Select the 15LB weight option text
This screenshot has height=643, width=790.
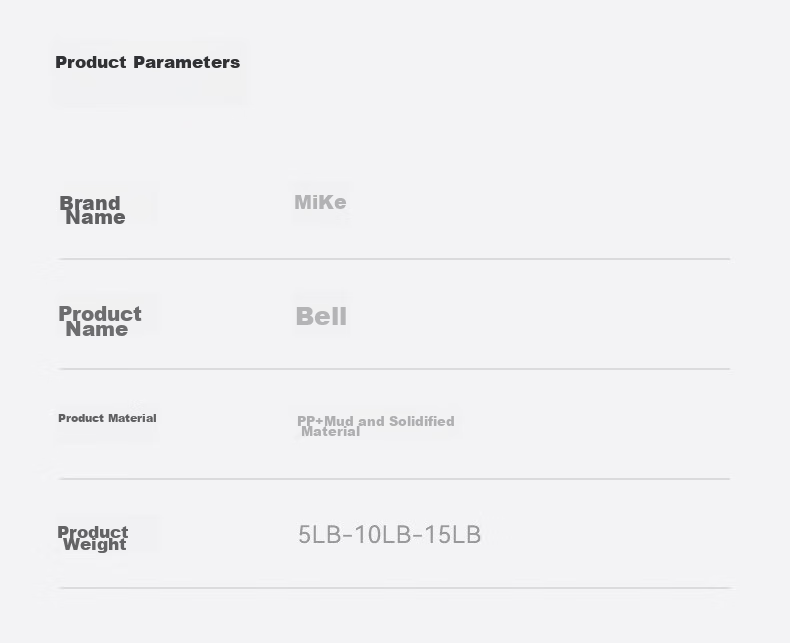click(x=452, y=535)
